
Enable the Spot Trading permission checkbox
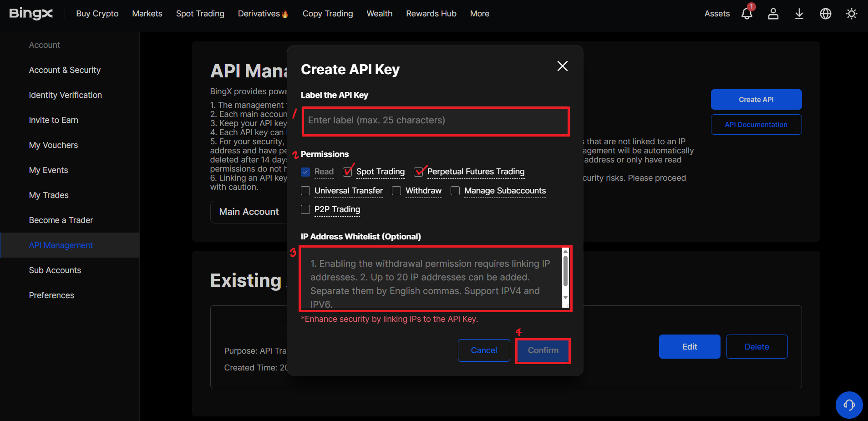click(x=347, y=172)
